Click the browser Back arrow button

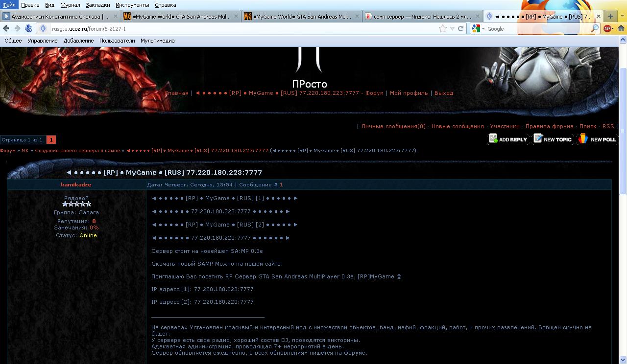(x=6, y=28)
